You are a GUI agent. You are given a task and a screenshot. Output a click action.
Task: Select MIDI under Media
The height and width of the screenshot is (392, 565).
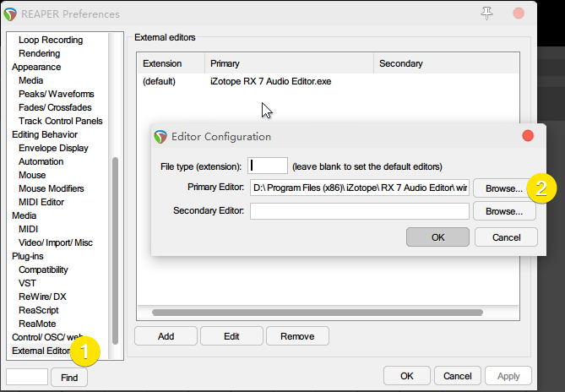click(28, 229)
